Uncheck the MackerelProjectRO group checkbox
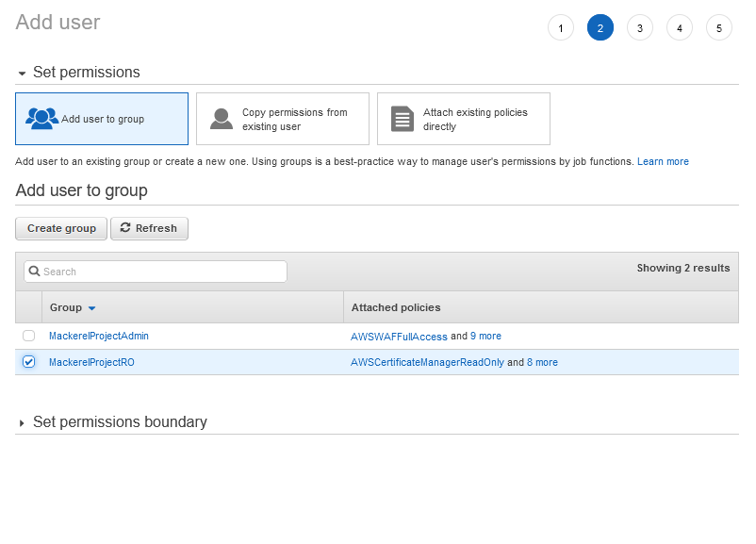756x544 pixels. pos(28,362)
